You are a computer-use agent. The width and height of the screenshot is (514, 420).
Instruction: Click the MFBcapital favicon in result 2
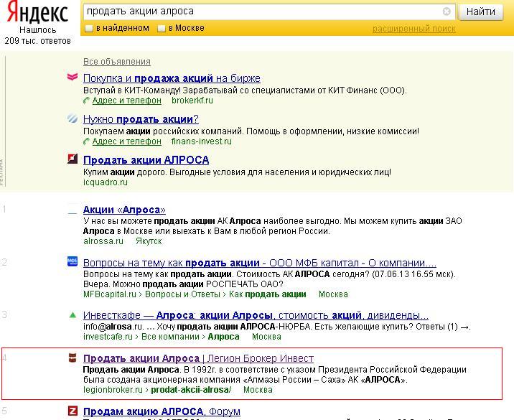[73, 261]
